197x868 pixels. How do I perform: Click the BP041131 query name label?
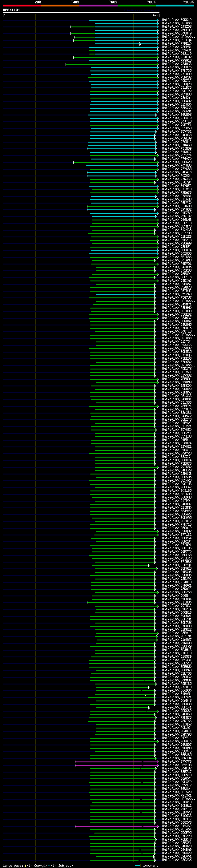pos(11,10)
